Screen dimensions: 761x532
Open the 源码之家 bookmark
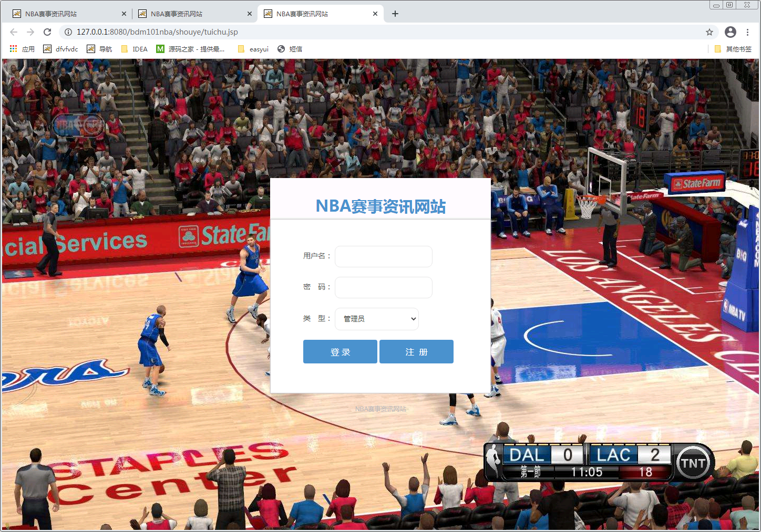(190, 49)
